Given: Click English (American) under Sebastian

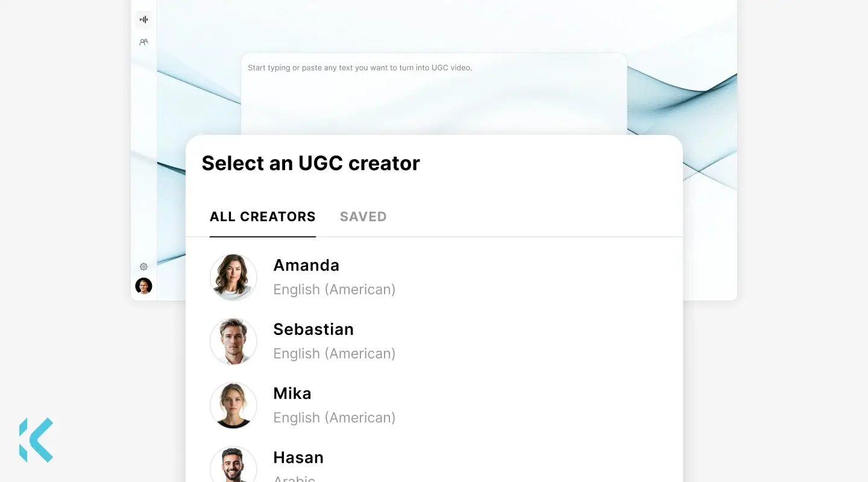Looking at the screenshot, I should click(335, 354).
